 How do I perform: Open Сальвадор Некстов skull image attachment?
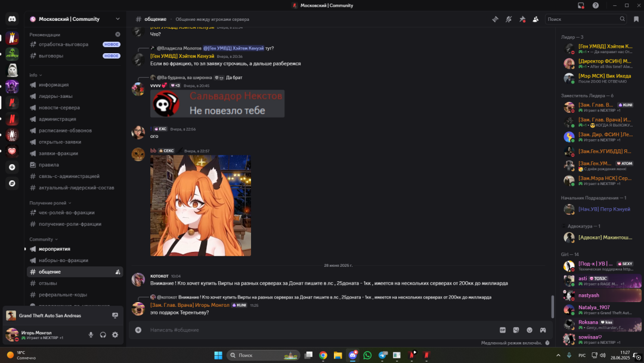(217, 104)
